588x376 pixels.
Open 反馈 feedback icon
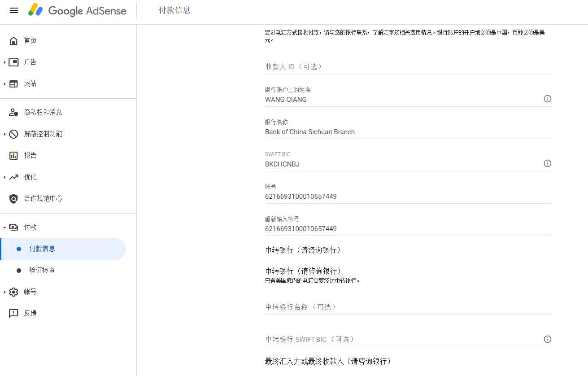coord(13,314)
